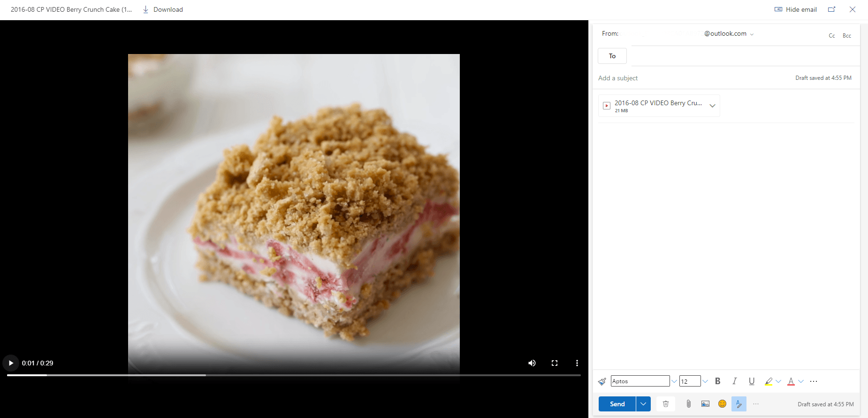Attach a file using paperclip icon
Image resolution: width=868 pixels, height=418 pixels.
point(688,404)
